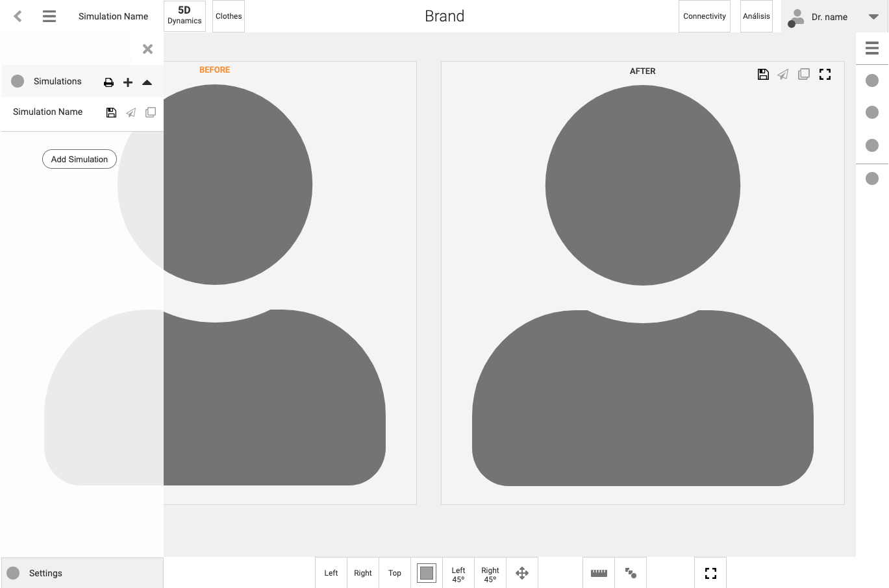Screen dimensions: 889x588
Task: Duplicate the simulation from the AFTER panel
Action: [804, 75]
